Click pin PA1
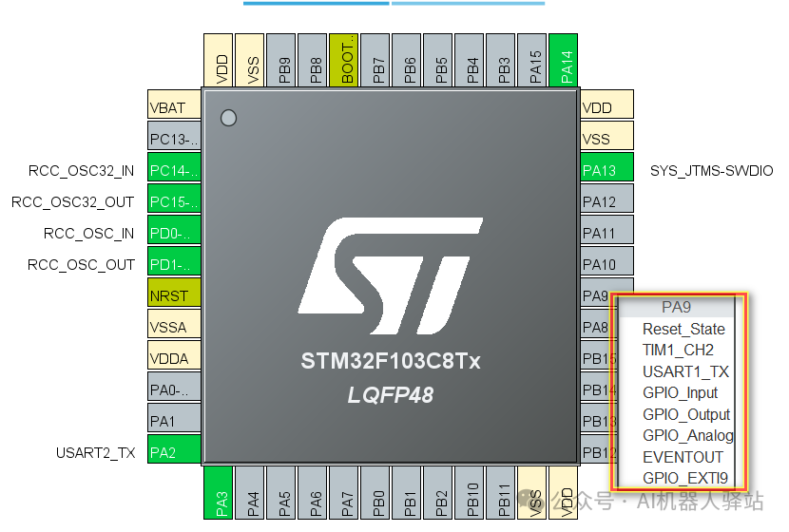This screenshot has width=789, height=532. 174,418
